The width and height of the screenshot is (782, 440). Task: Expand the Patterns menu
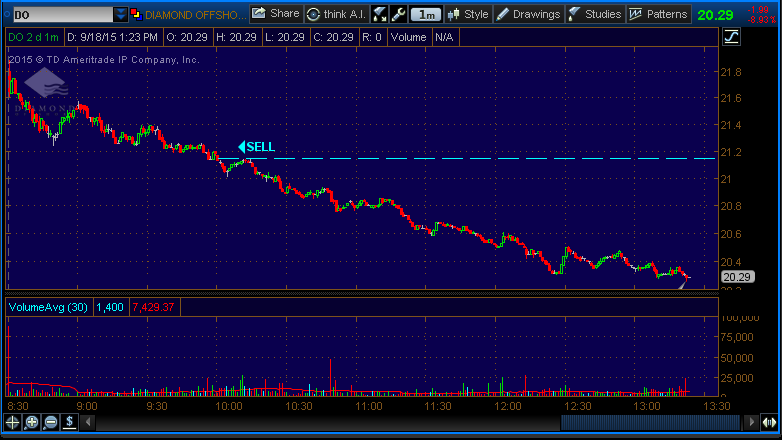coord(661,15)
